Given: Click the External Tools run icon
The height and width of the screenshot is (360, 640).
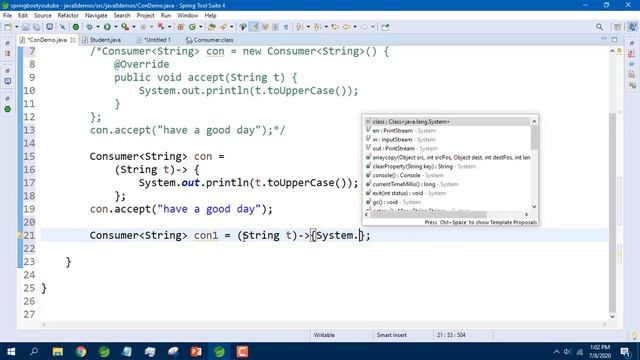Looking at the screenshot, I should click(x=125, y=27).
